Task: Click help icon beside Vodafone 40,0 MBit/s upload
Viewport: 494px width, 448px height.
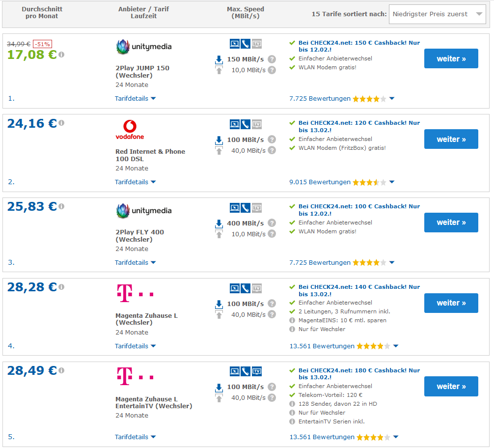Action: point(272,150)
